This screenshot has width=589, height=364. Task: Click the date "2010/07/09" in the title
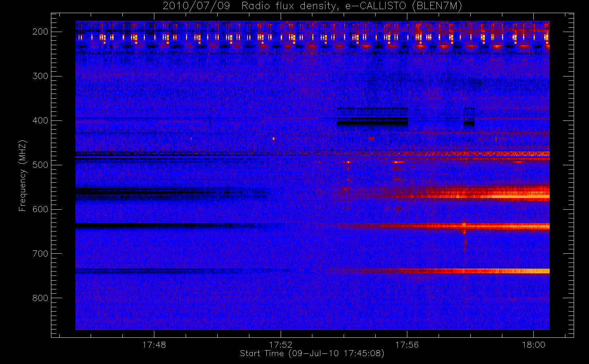pyautogui.click(x=196, y=6)
